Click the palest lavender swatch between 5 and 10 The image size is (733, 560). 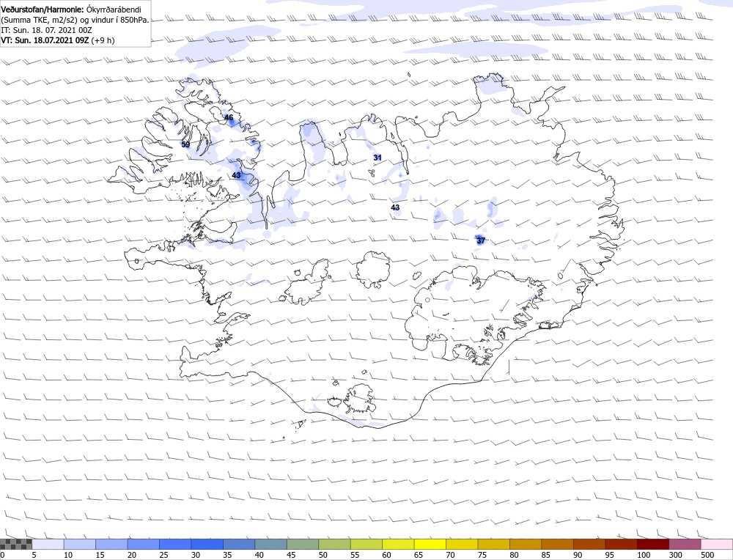point(48,544)
